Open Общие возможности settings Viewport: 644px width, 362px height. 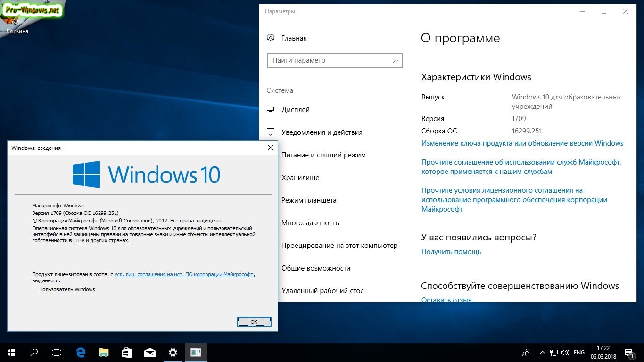pyautogui.click(x=316, y=268)
